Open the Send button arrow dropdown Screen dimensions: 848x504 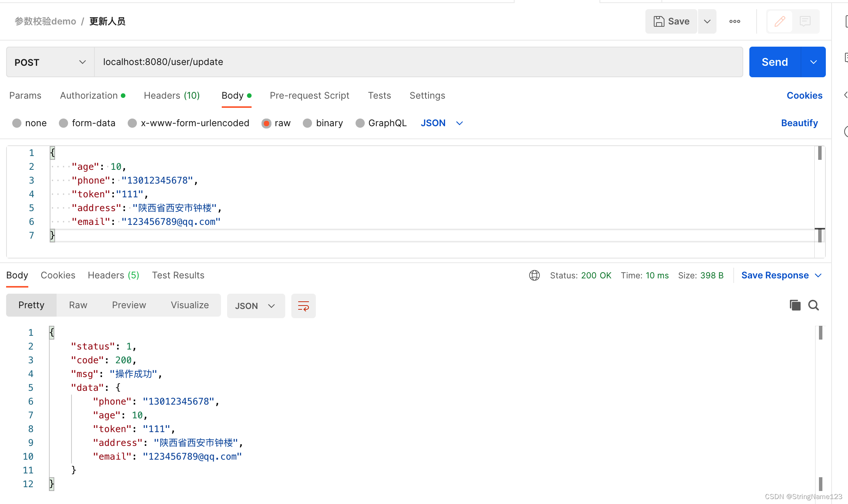tap(813, 62)
